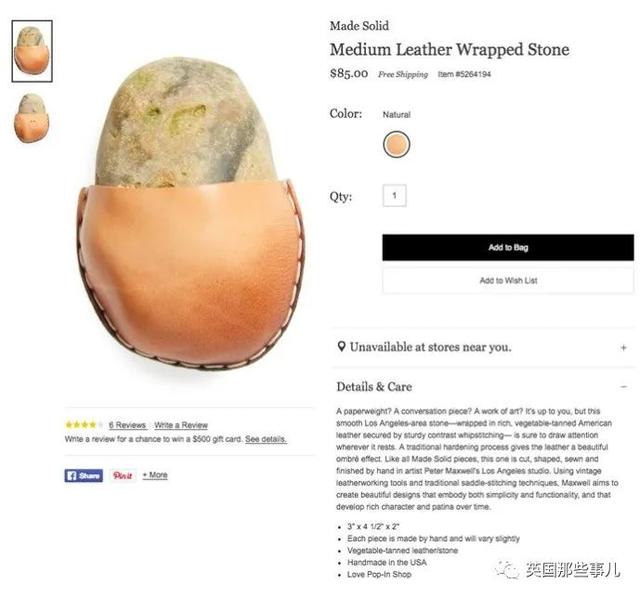Select the second product thumbnail image
The width and height of the screenshot is (640, 597).
coord(31,118)
